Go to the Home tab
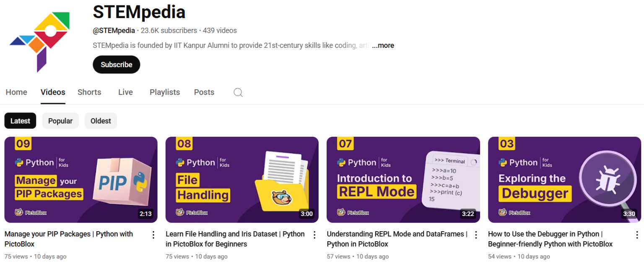 [16, 92]
